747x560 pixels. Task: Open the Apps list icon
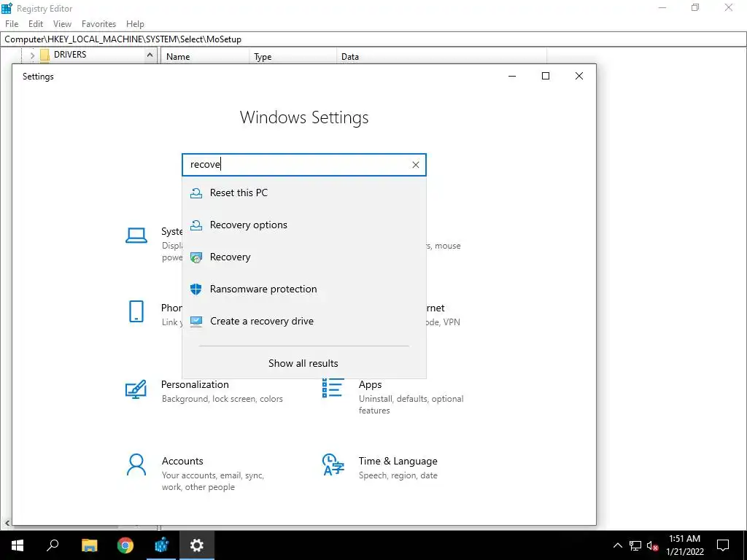(x=333, y=388)
